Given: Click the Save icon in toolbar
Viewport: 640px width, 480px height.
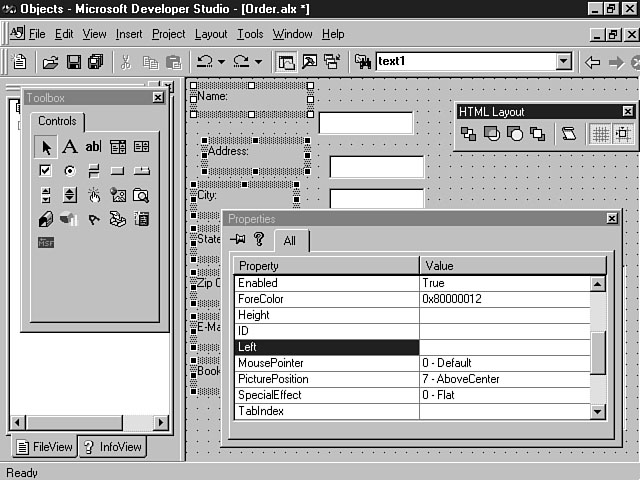Looking at the screenshot, I should [73, 62].
